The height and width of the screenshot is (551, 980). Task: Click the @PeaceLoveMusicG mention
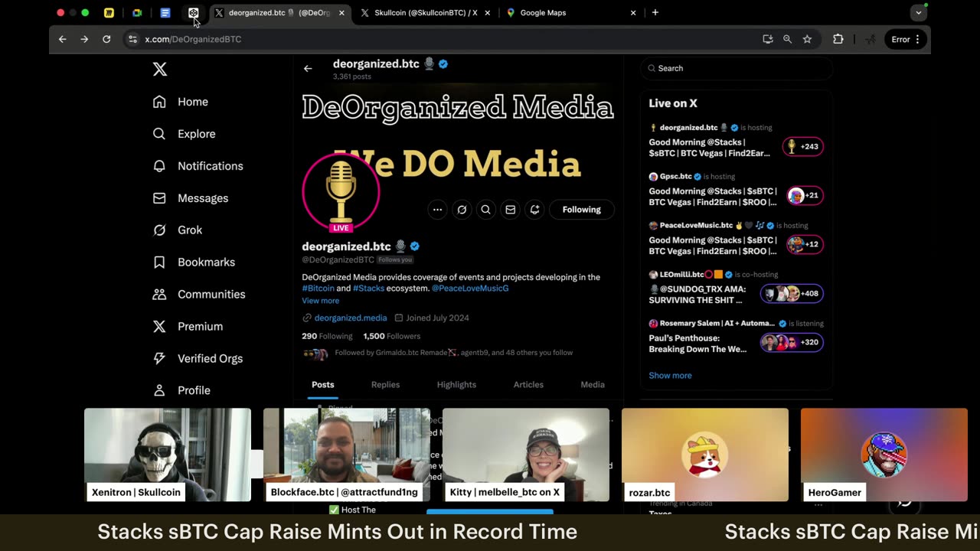click(x=470, y=289)
